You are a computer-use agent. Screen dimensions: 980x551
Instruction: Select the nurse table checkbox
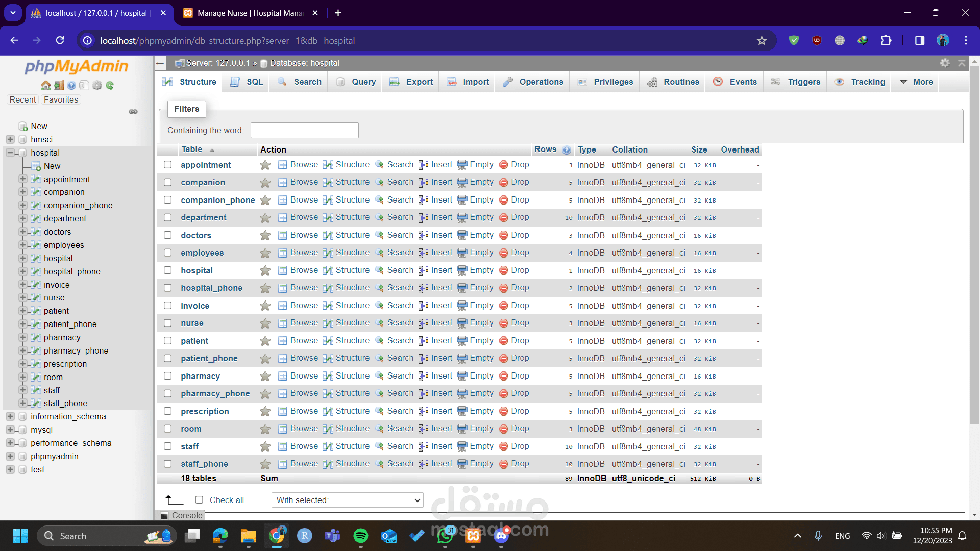(x=167, y=323)
